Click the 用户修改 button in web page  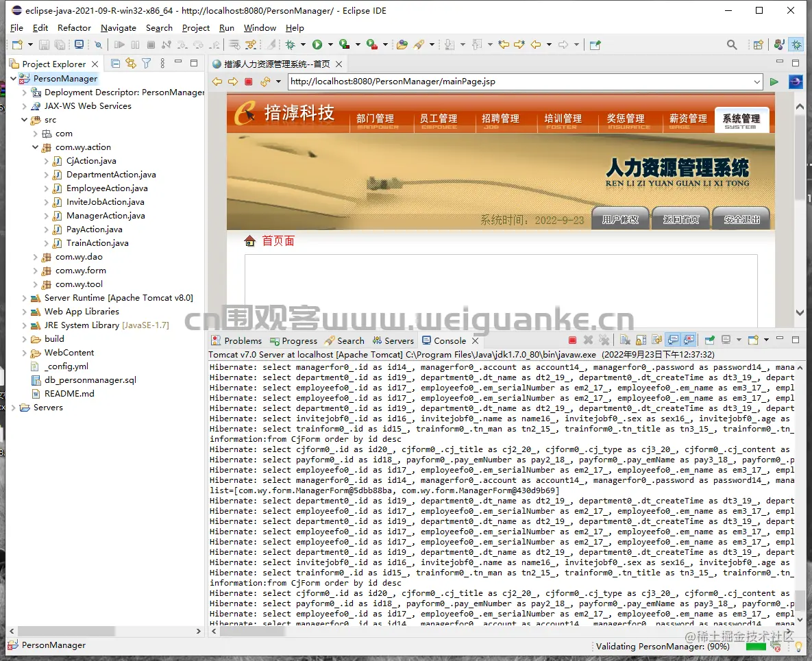click(620, 219)
